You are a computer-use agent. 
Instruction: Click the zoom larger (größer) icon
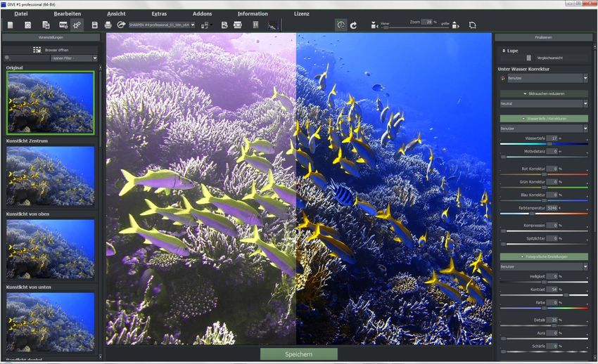pyautogui.click(x=456, y=25)
